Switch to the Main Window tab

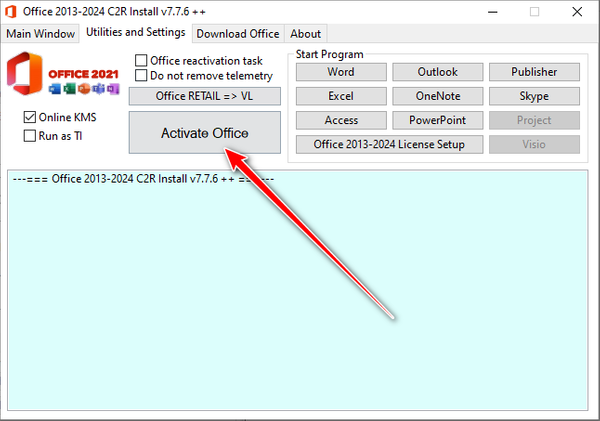pyautogui.click(x=40, y=34)
